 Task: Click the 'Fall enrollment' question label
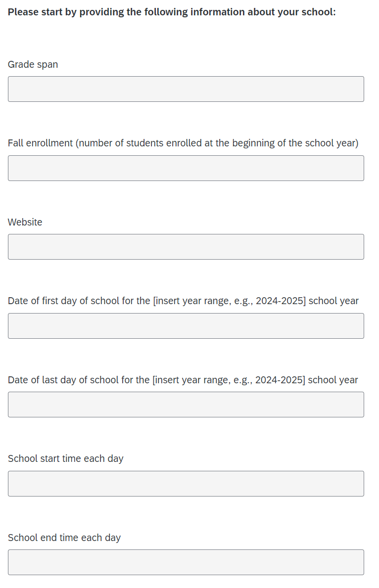pyautogui.click(x=183, y=143)
